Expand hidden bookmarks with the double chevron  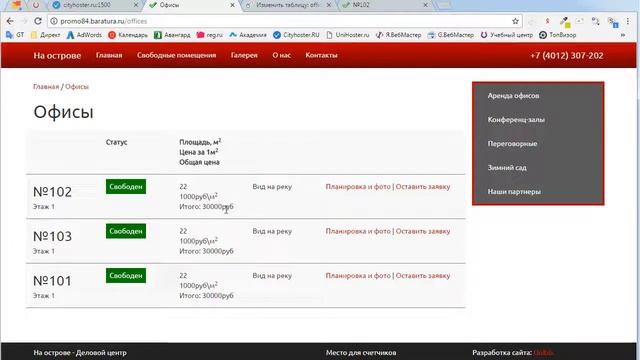623,35
